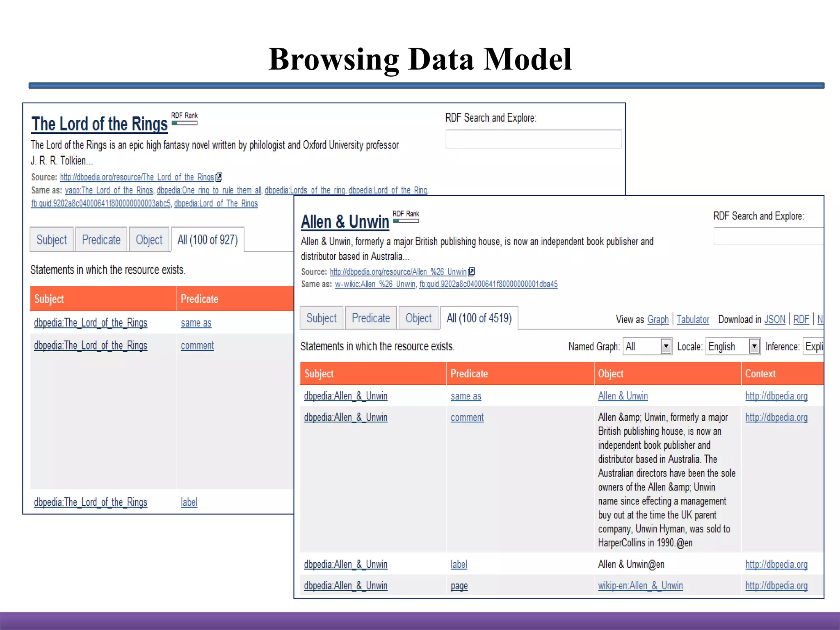Click Predicate column header in Allen & Unwin table
Screen dimensions: 840x630
coord(520,374)
